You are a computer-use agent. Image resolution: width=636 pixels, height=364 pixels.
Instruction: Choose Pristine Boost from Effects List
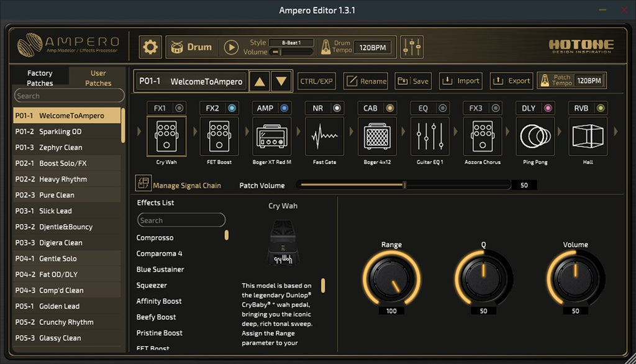[x=160, y=333]
